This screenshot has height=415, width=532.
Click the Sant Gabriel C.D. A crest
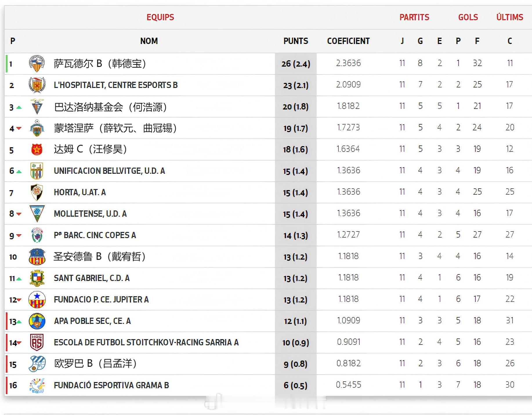[x=37, y=278]
